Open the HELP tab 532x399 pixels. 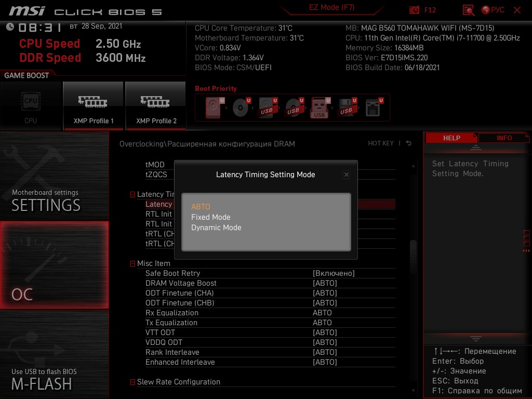pyautogui.click(x=451, y=138)
